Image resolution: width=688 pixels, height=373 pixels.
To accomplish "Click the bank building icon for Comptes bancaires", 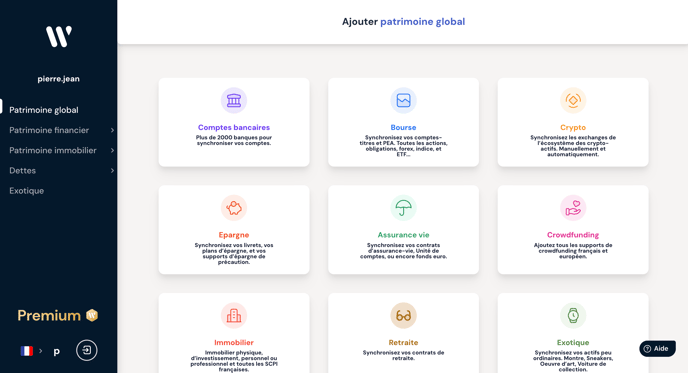I will coord(234,100).
